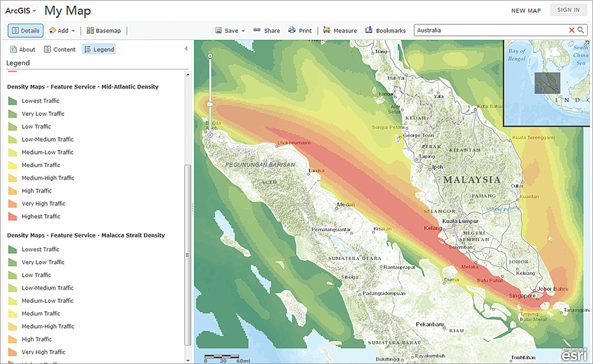
Task: Click Malacca Strait Medium-Low Traffic label
Action: (47, 301)
